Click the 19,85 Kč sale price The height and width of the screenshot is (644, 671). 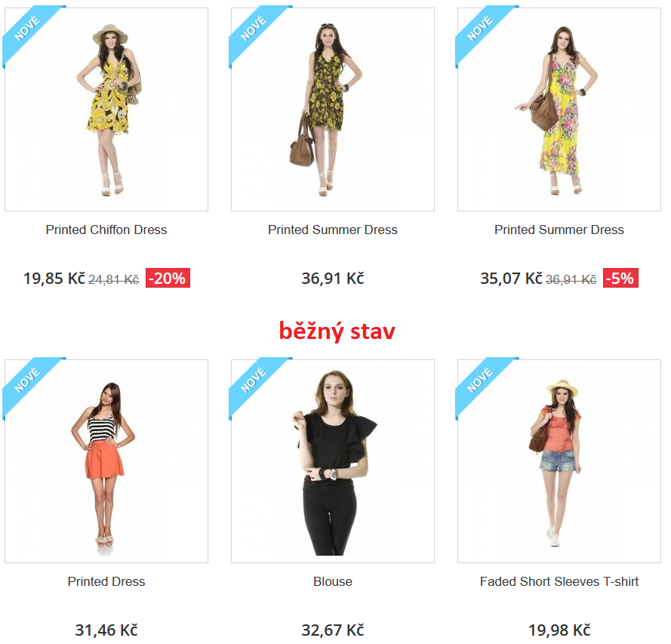(54, 278)
